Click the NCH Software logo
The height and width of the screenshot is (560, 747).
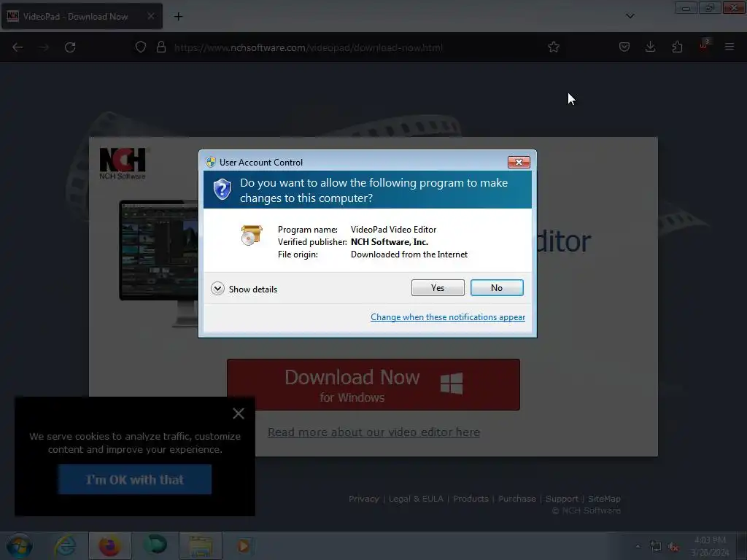click(x=123, y=163)
